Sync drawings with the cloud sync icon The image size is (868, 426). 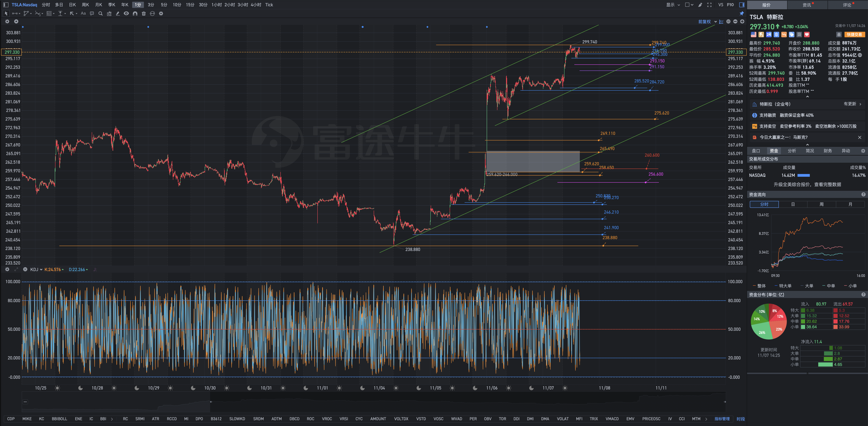point(152,13)
